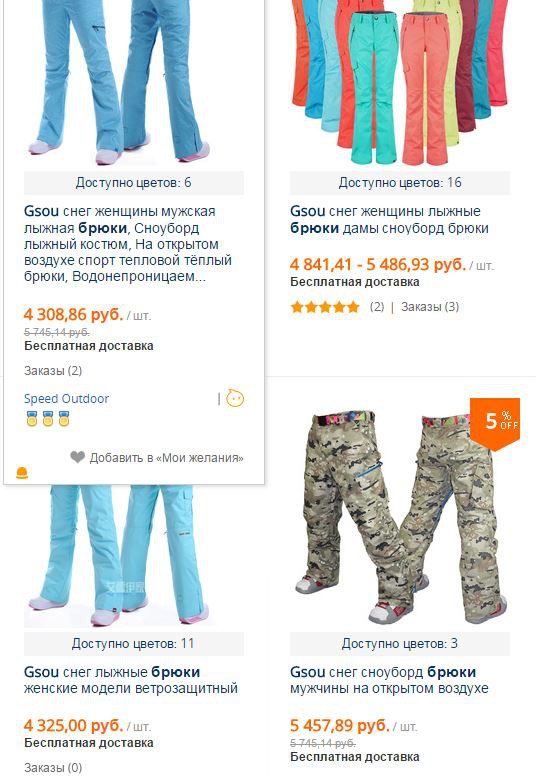536x777 pixels.
Task: Click the Заказы (2) orders text
Action: [53, 371]
